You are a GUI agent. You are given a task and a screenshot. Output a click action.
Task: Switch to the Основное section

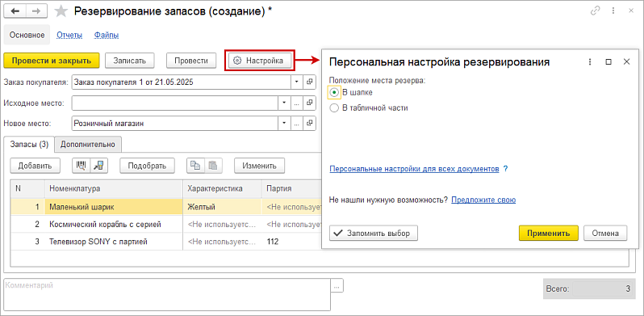[27, 35]
